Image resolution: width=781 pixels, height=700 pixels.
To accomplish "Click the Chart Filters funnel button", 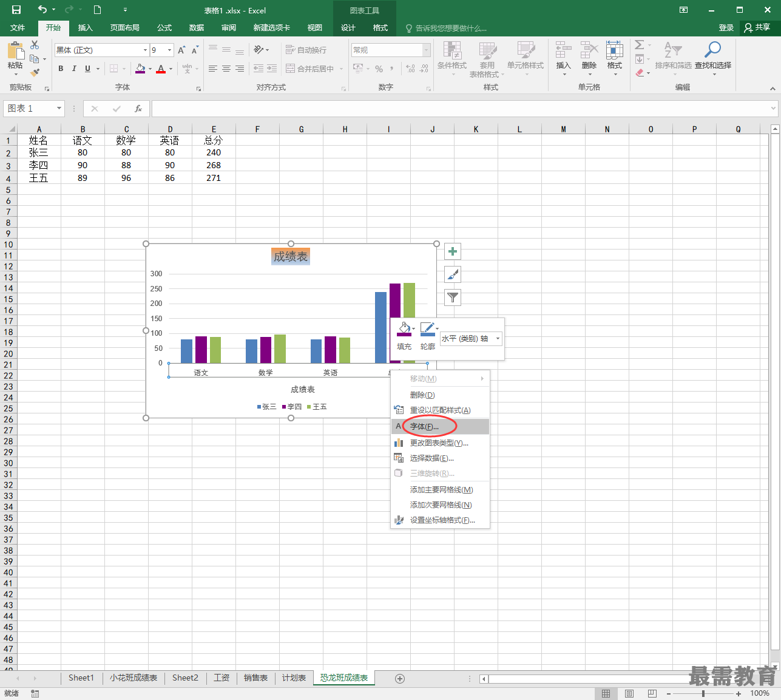I will point(453,297).
